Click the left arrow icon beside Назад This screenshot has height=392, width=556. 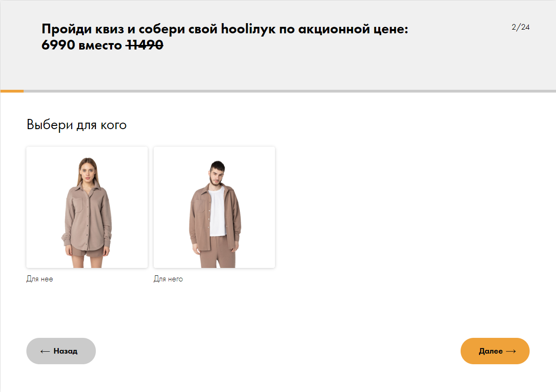[45, 351]
